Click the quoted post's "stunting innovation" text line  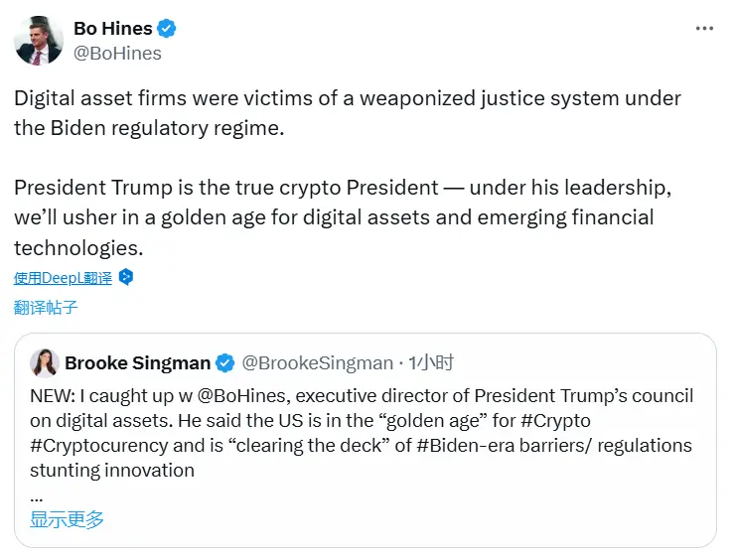(112, 470)
